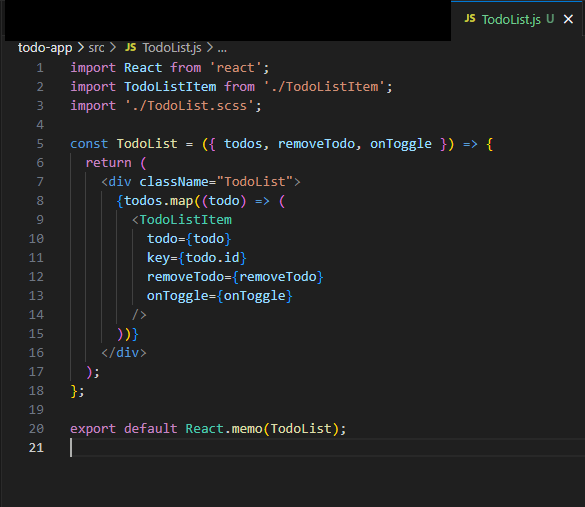Close the TodoList.js editor tab
The height and width of the screenshot is (507, 585).
[568, 19]
